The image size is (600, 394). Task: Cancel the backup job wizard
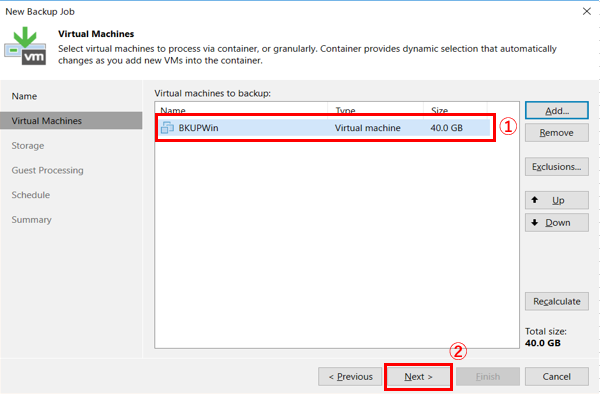[557, 377]
